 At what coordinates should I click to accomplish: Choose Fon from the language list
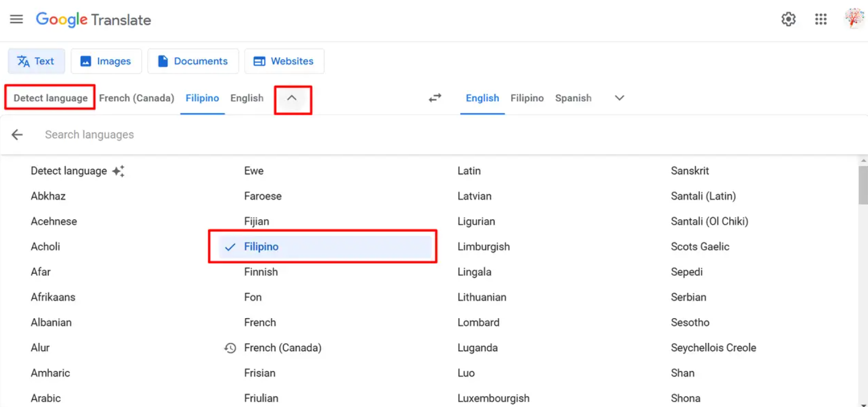(x=253, y=298)
